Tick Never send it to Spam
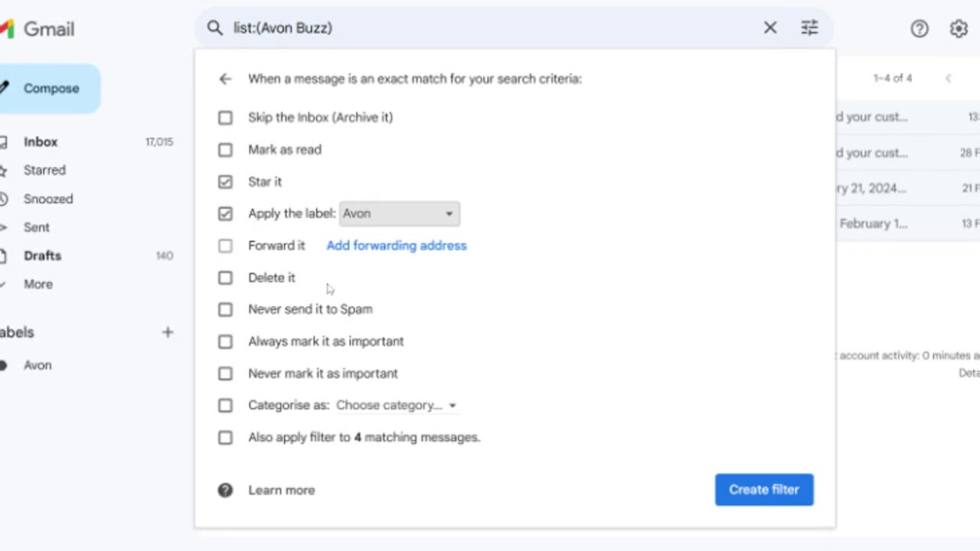 pyautogui.click(x=225, y=309)
